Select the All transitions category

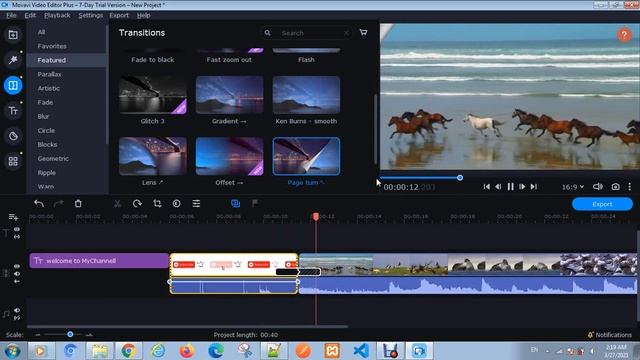(x=41, y=32)
